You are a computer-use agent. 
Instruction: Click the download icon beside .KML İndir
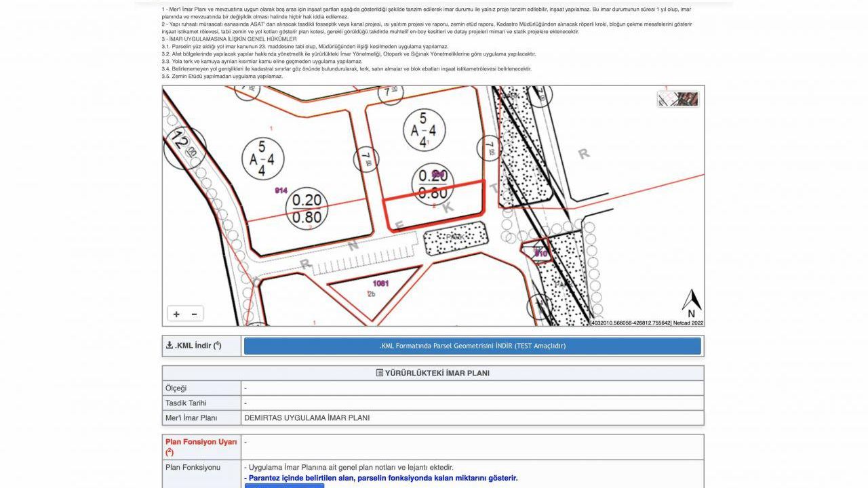[x=170, y=346]
